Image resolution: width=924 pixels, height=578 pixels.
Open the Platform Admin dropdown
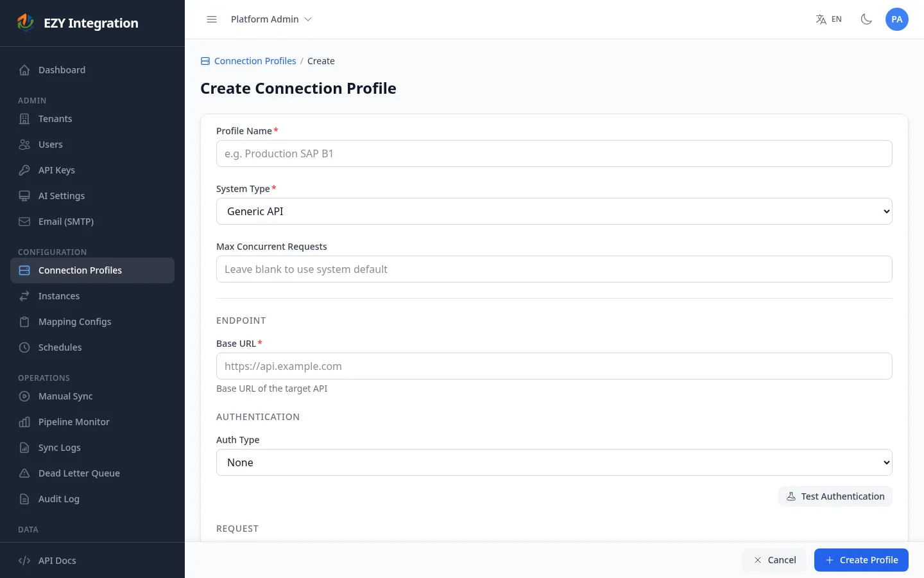pyautogui.click(x=271, y=19)
